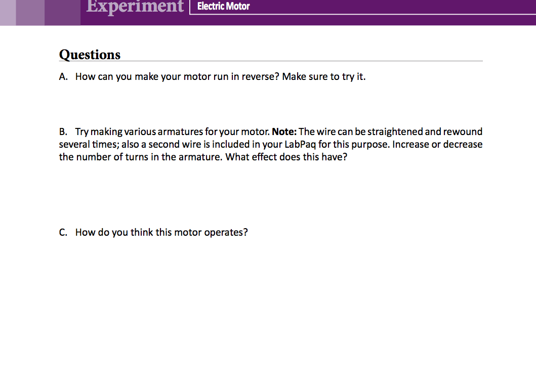Click the third, darker purple header square

click(62, 12)
